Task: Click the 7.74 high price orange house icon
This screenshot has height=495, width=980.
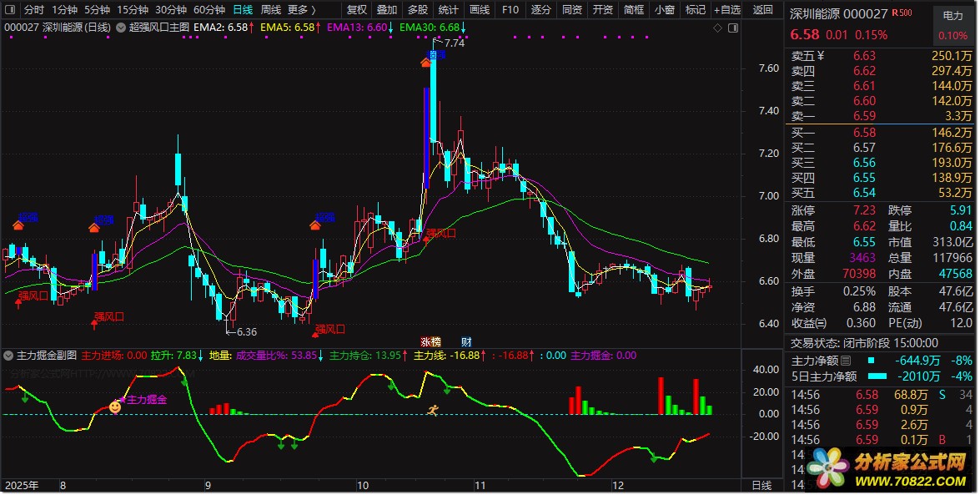Action: click(x=425, y=62)
